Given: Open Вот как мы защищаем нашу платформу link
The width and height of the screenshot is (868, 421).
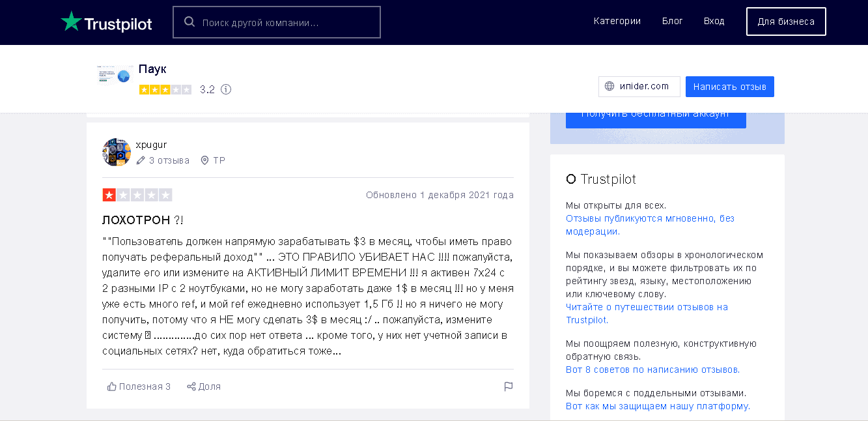Looking at the screenshot, I should click(x=658, y=406).
